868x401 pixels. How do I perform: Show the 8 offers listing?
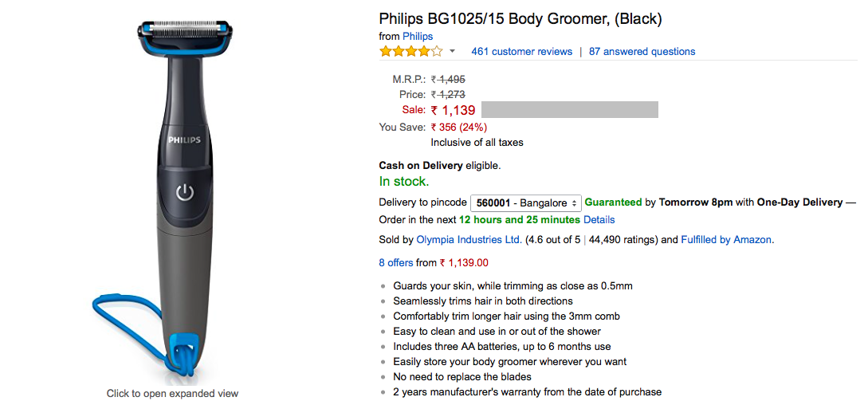pos(396,262)
